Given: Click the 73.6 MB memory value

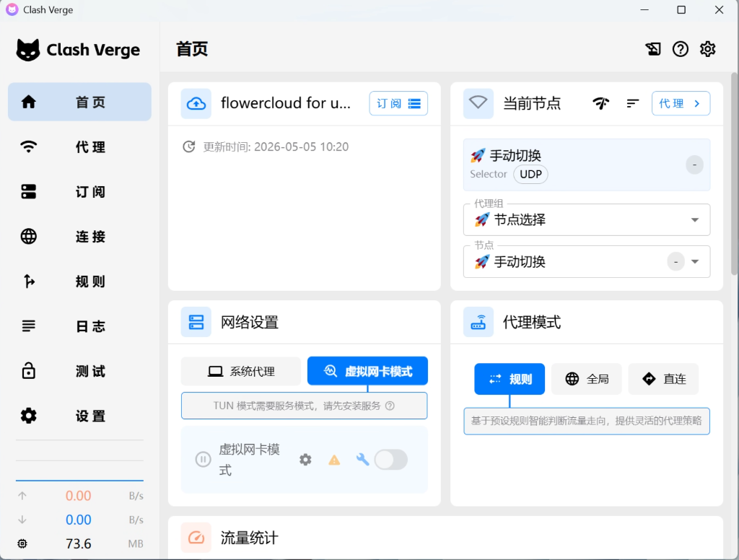Looking at the screenshot, I should tap(78, 544).
